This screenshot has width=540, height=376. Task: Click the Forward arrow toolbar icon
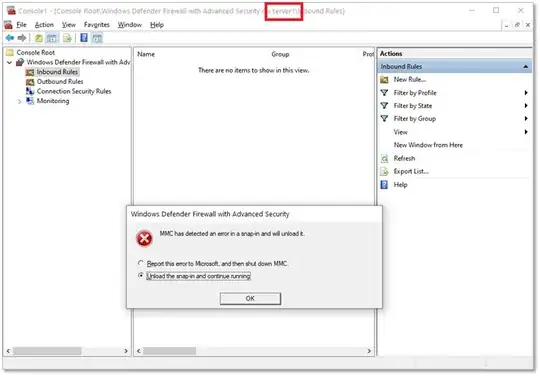click(x=22, y=38)
